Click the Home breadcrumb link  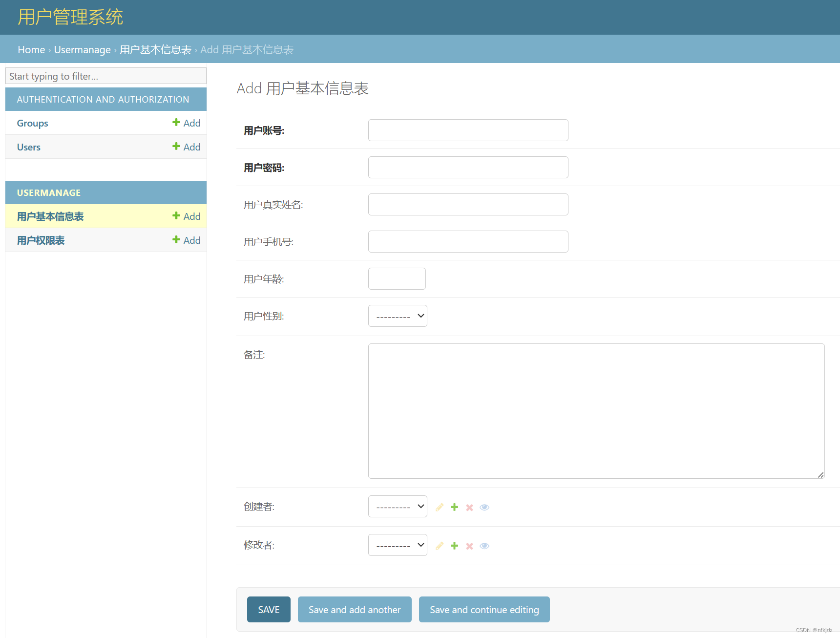(31, 49)
